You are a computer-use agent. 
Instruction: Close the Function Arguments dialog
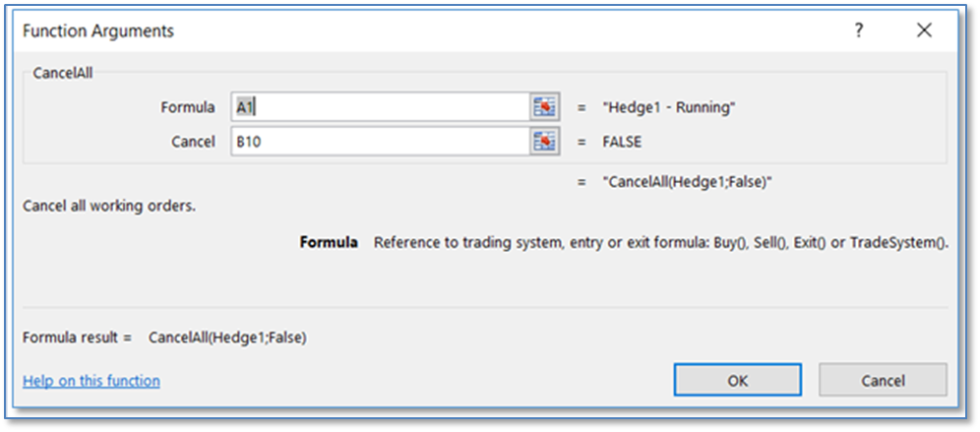point(924,30)
